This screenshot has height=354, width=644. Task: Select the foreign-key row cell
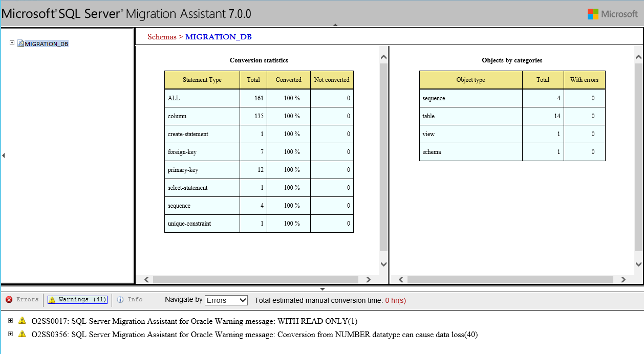coord(202,152)
